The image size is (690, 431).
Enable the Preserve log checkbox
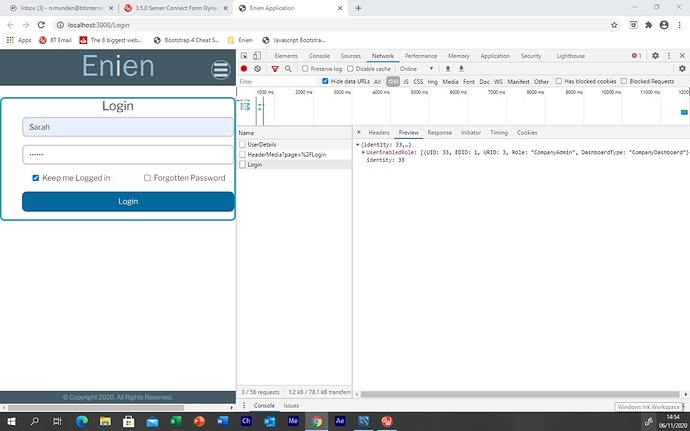pyautogui.click(x=306, y=69)
